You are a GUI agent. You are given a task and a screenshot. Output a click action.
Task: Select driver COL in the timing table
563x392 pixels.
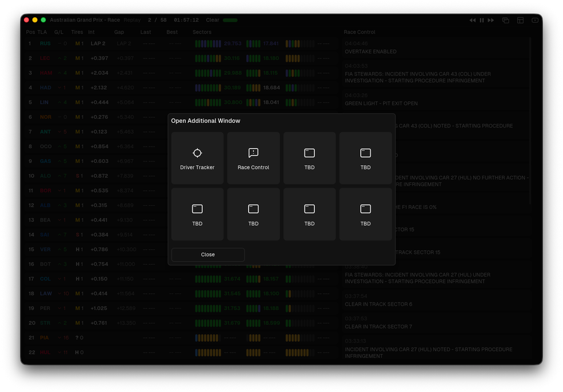tap(45, 279)
